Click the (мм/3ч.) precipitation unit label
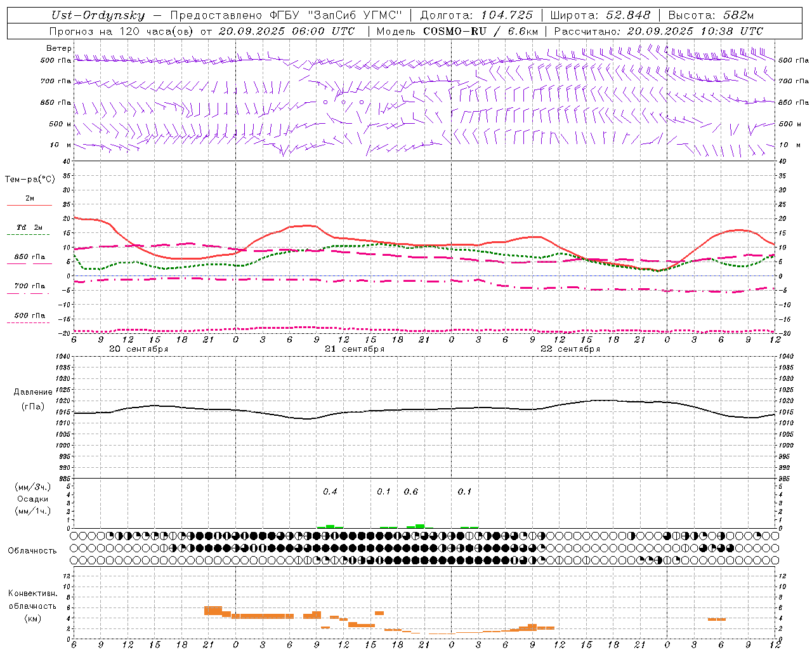This screenshot has height=650, width=812. [32, 487]
